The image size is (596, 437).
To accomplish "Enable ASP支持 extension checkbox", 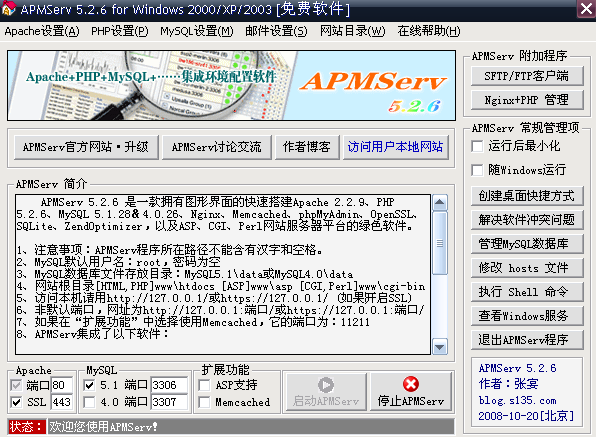I will (x=204, y=385).
